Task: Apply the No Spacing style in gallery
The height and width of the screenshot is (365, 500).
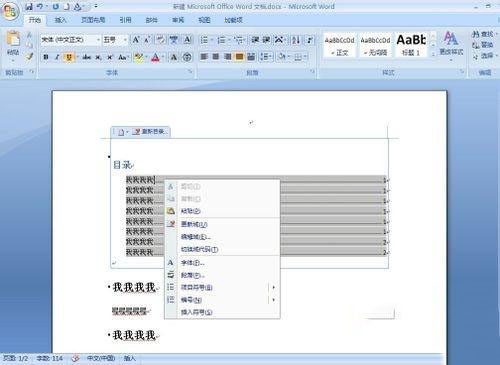Action: click(x=375, y=45)
